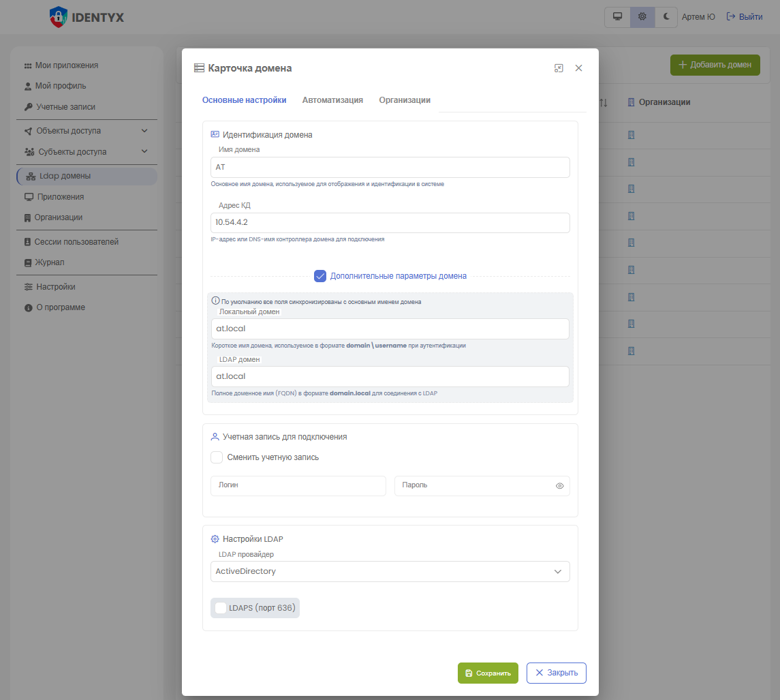
Task: Enable Сменить учетную запись
Action: pyautogui.click(x=216, y=457)
